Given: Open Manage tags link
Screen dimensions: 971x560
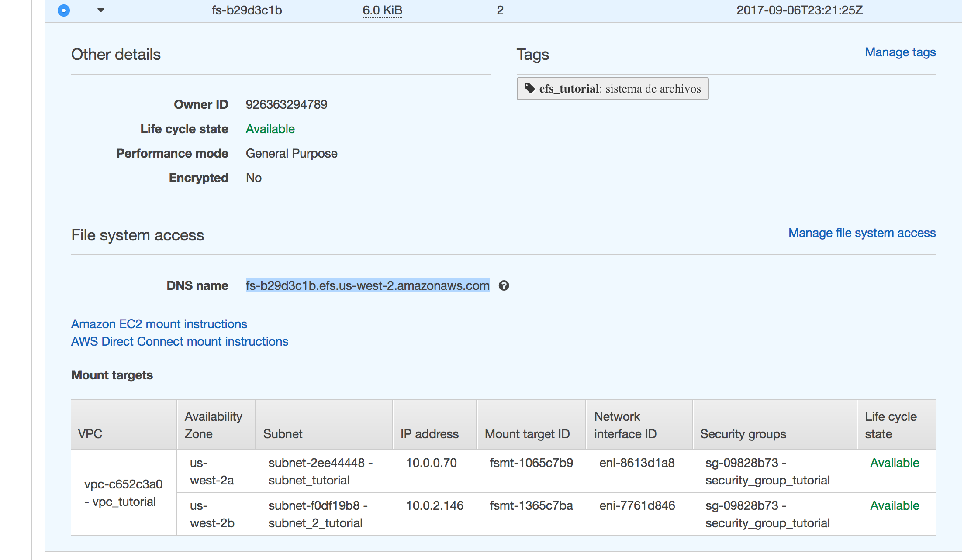Looking at the screenshot, I should coord(900,52).
